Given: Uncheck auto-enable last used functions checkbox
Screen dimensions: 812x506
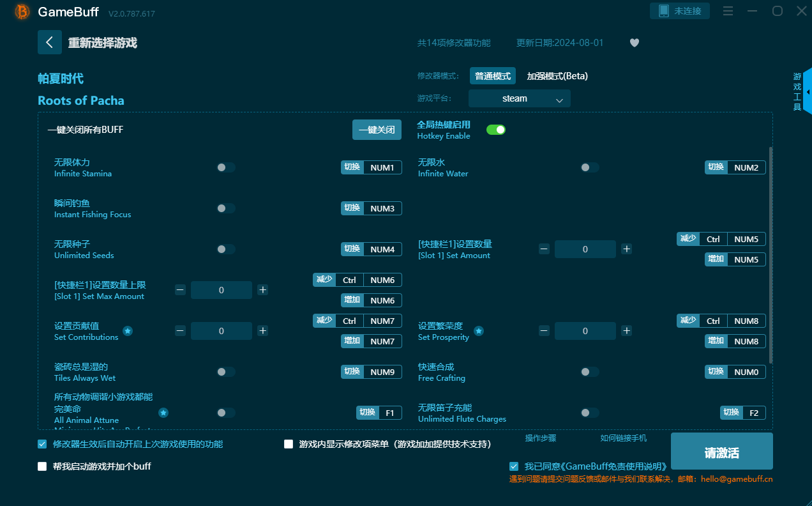Looking at the screenshot, I should (x=42, y=444).
